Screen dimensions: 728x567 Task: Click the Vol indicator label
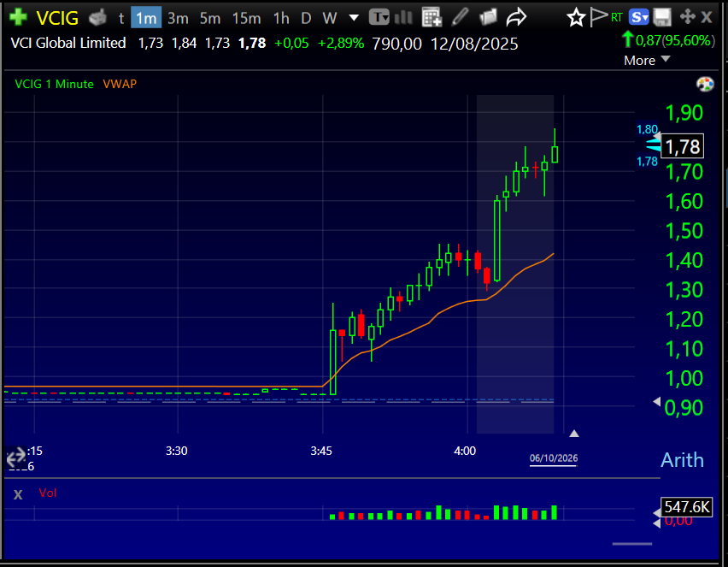pyautogui.click(x=47, y=493)
